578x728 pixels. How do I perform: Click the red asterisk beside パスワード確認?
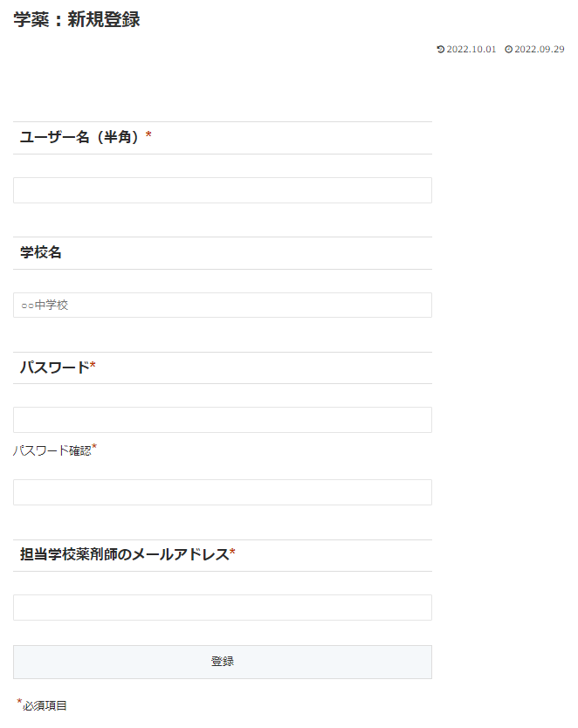94,448
